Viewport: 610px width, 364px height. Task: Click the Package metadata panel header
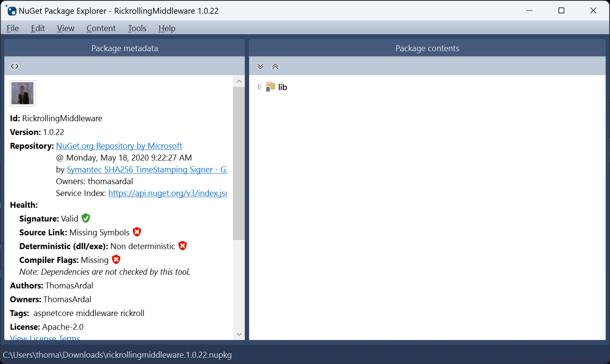(124, 48)
